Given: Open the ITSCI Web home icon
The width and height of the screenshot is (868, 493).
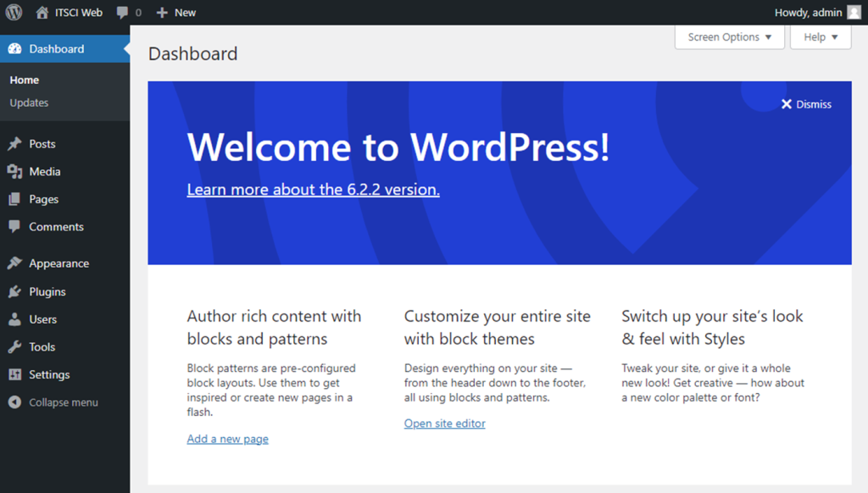Looking at the screenshot, I should pyautogui.click(x=42, y=12).
